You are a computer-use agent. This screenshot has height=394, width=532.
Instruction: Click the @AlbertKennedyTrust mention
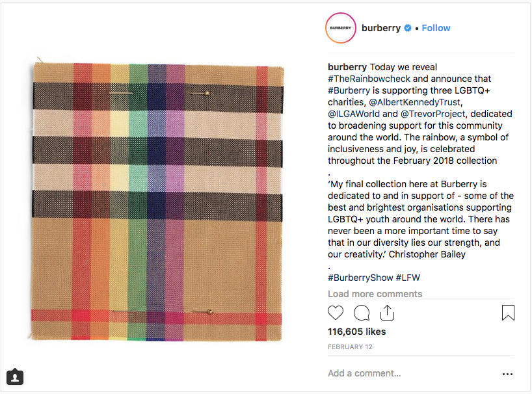click(414, 101)
